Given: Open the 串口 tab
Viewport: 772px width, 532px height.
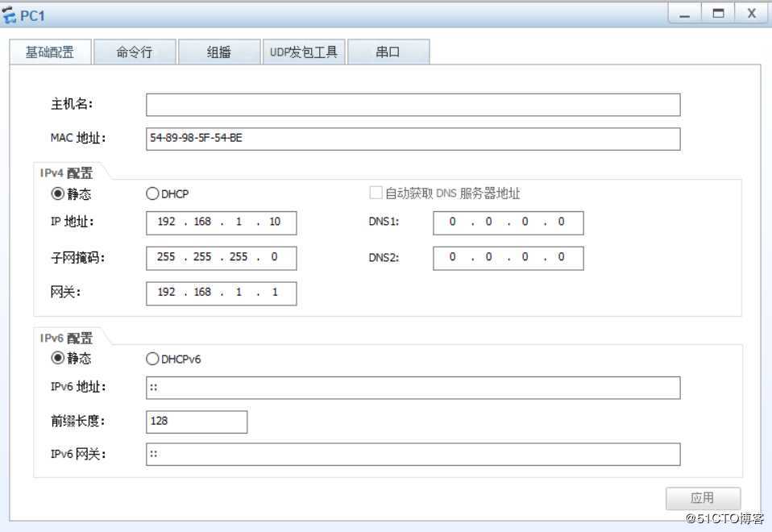Looking at the screenshot, I should click(388, 52).
